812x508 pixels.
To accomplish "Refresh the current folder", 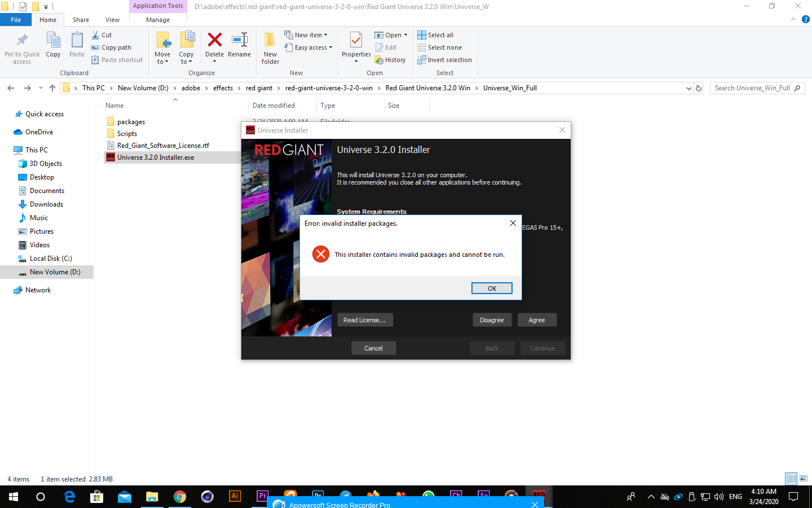I will pos(699,88).
